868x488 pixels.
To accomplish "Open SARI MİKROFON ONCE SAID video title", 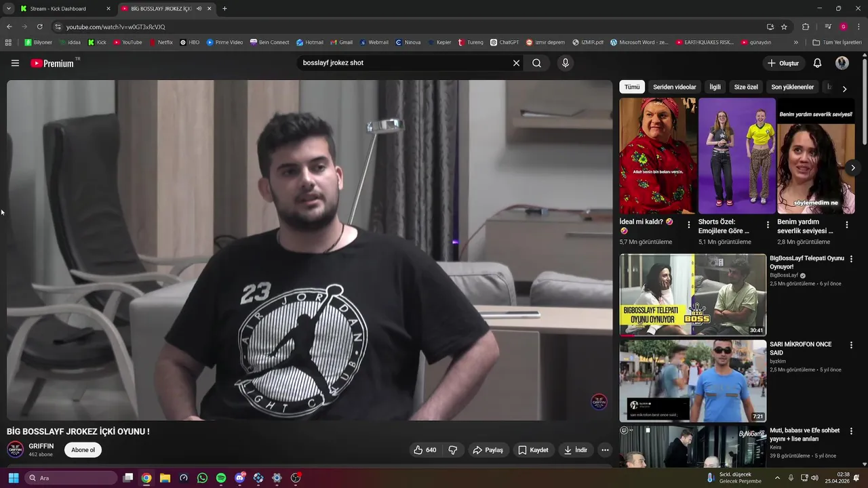I will click(800, 348).
